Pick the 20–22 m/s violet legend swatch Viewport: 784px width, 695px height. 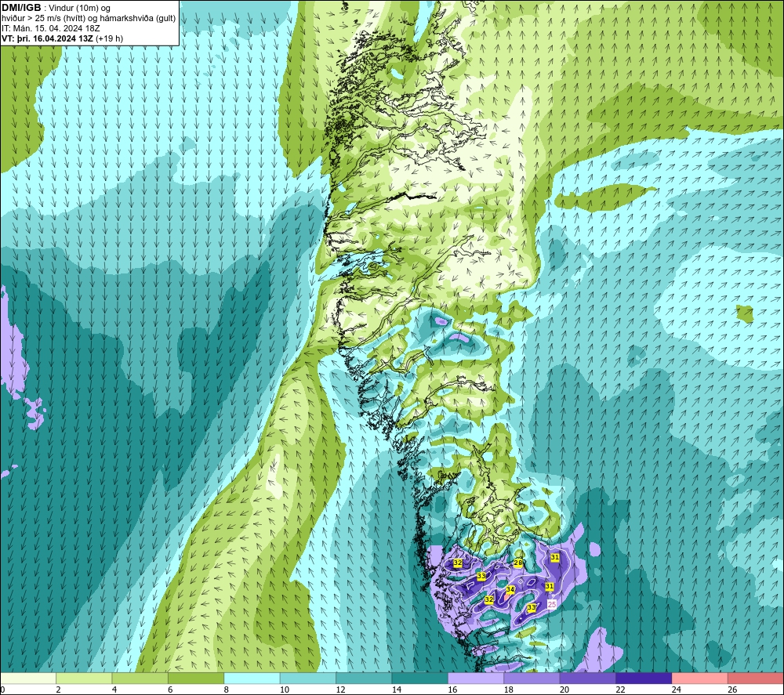click(588, 679)
